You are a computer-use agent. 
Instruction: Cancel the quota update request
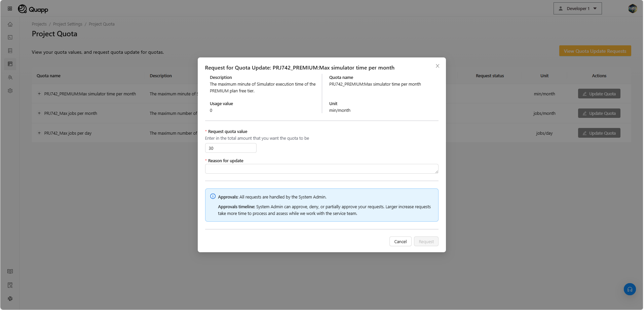[400, 241]
